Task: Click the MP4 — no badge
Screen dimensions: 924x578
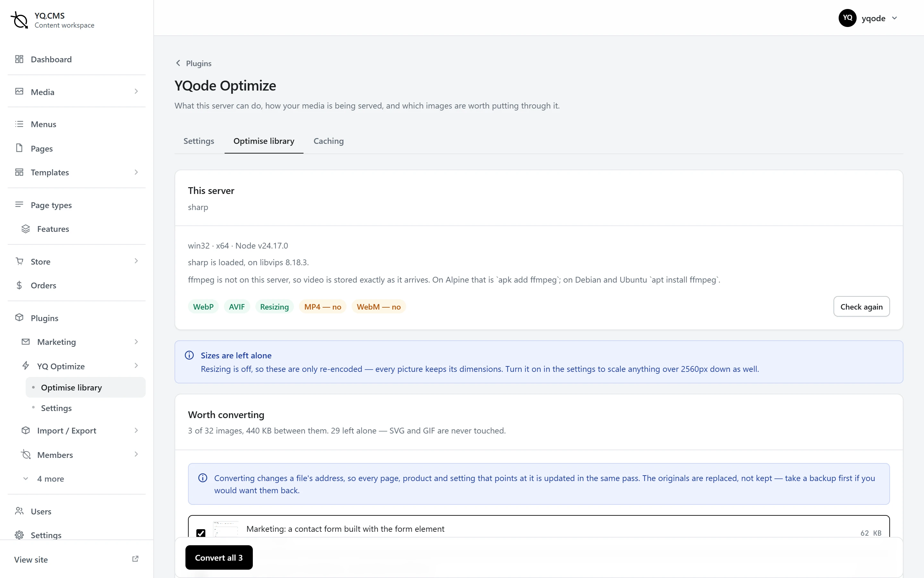Action: 323,307
